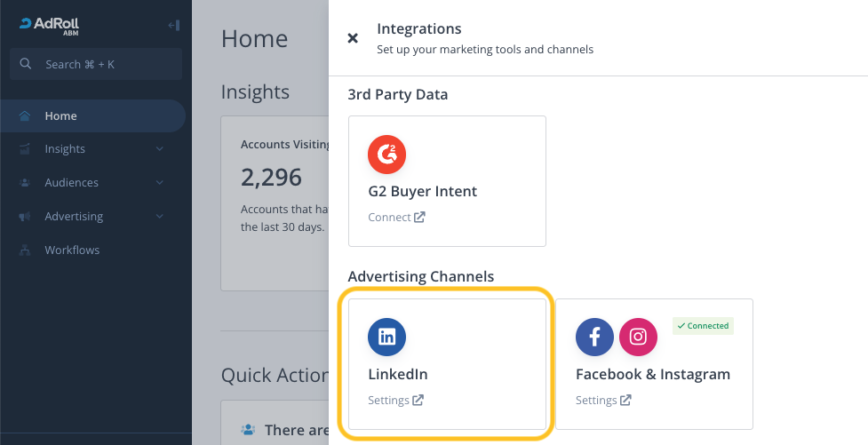Expand the Audiences menu chevron
The height and width of the screenshot is (445, 868).
160,183
